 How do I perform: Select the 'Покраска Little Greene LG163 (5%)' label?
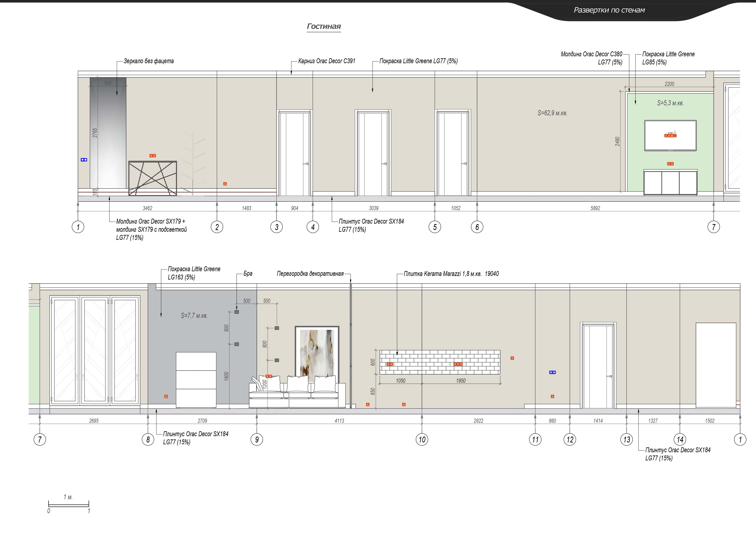194,273
